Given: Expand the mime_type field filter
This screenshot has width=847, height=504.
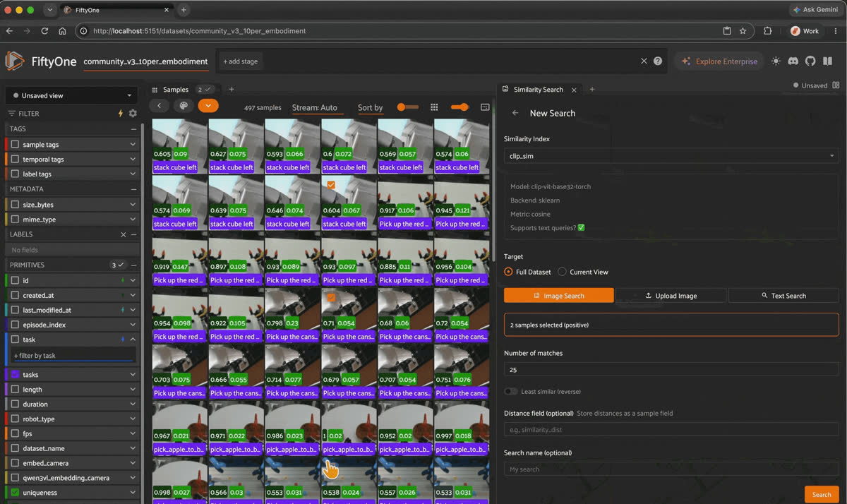Looking at the screenshot, I should 133,220.
